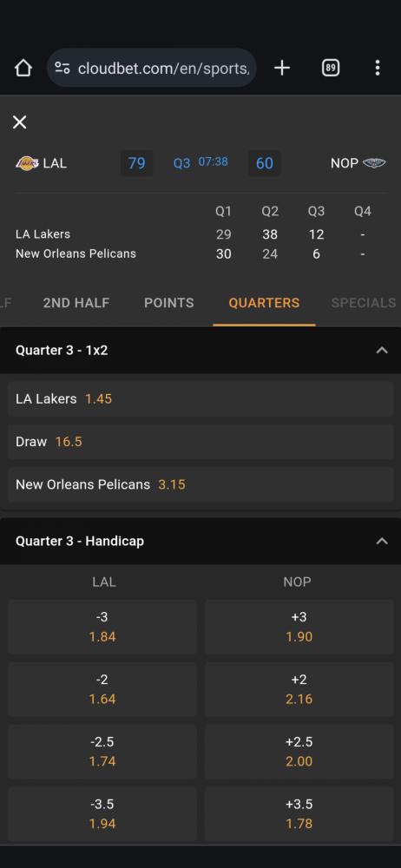Close the match panel with X
401x868 pixels.
point(19,122)
